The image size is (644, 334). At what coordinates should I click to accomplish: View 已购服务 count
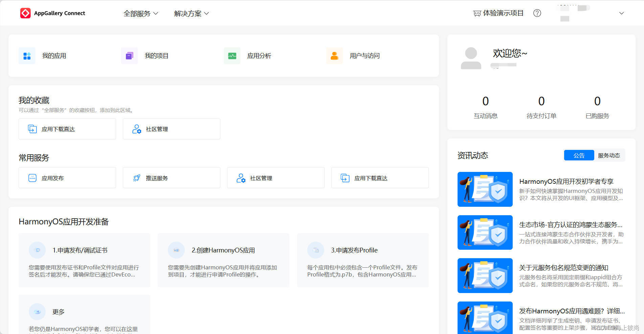click(x=597, y=101)
